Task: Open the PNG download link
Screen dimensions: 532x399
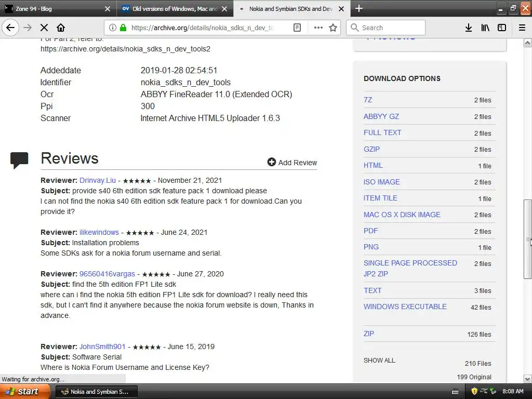Action: [x=371, y=247]
